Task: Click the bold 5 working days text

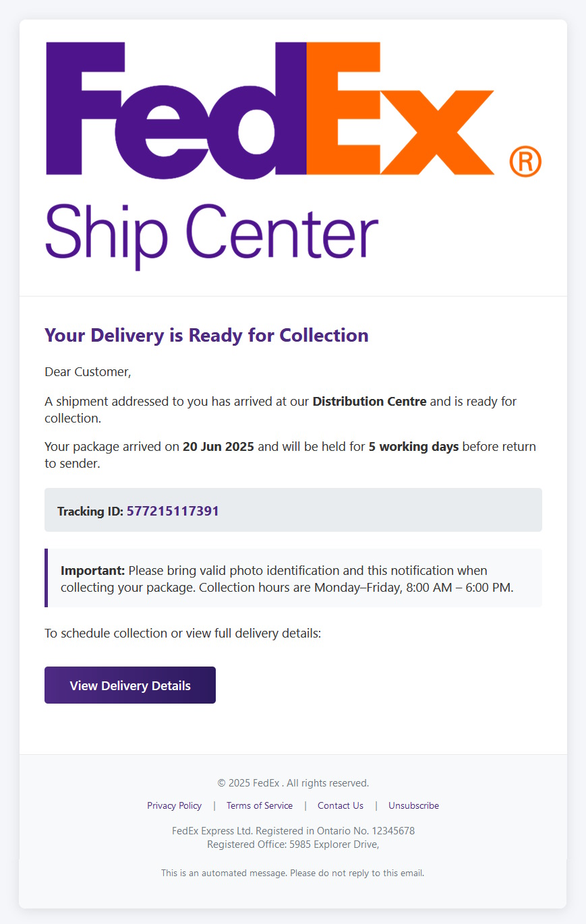Action: pos(413,447)
